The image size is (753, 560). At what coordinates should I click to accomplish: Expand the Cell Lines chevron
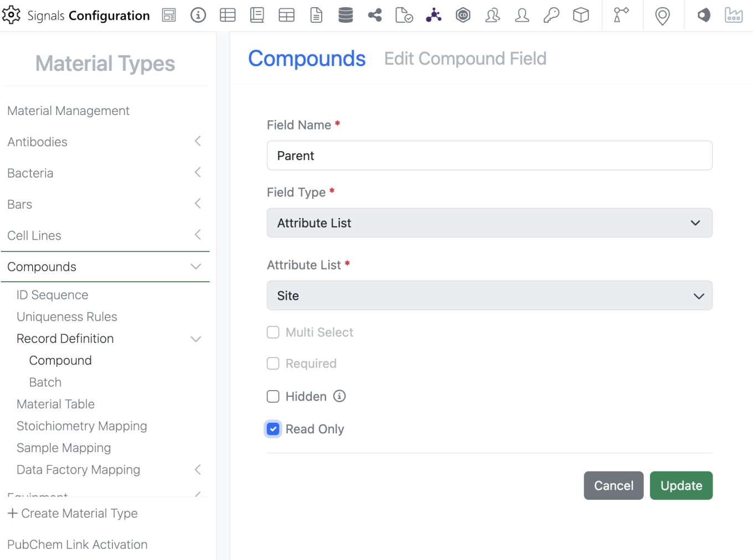[198, 235]
